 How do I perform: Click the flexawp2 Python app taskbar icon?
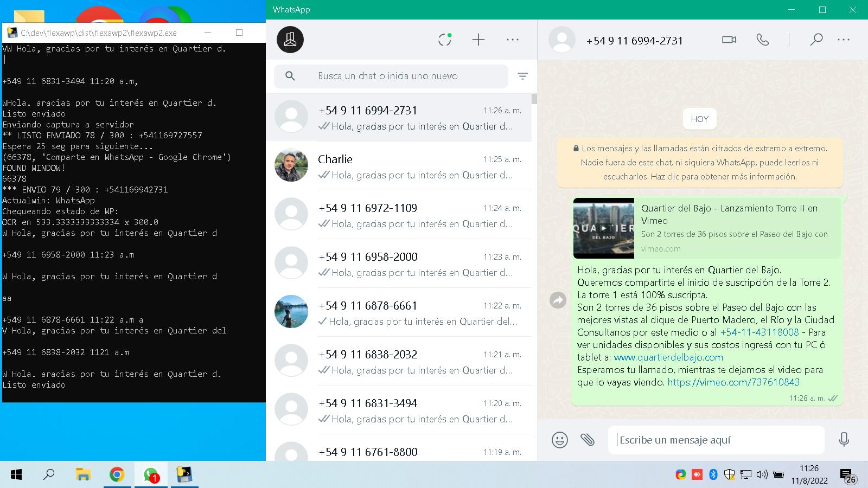point(184,475)
